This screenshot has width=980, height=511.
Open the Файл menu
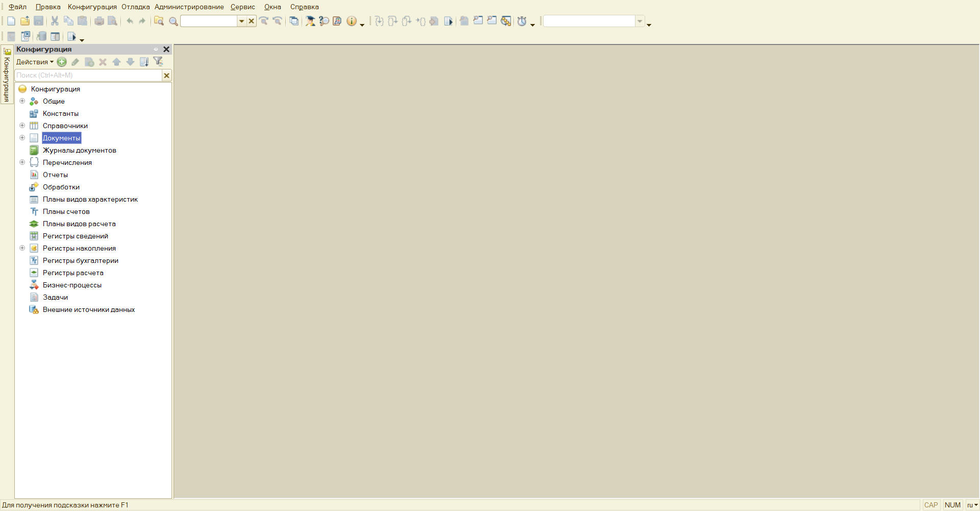pyautogui.click(x=17, y=7)
